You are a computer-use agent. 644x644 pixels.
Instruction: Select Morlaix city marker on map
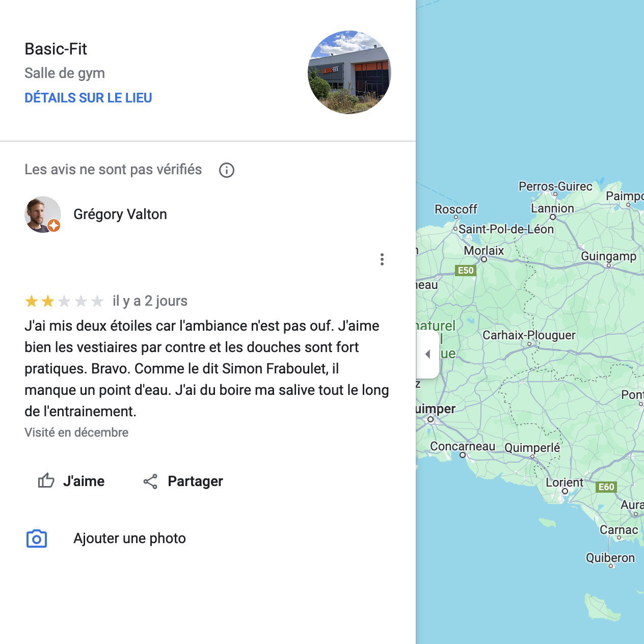coord(484,259)
